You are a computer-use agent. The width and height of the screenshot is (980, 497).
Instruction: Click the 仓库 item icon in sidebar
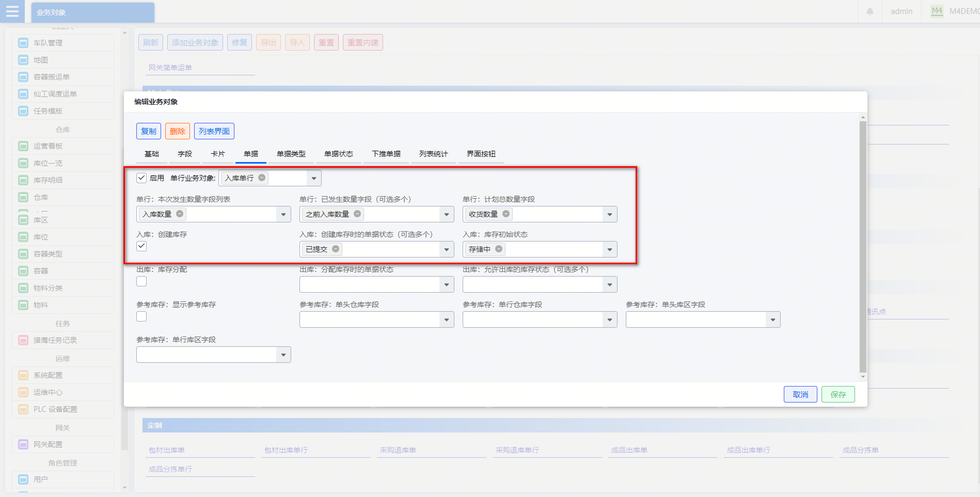(23, 197)
